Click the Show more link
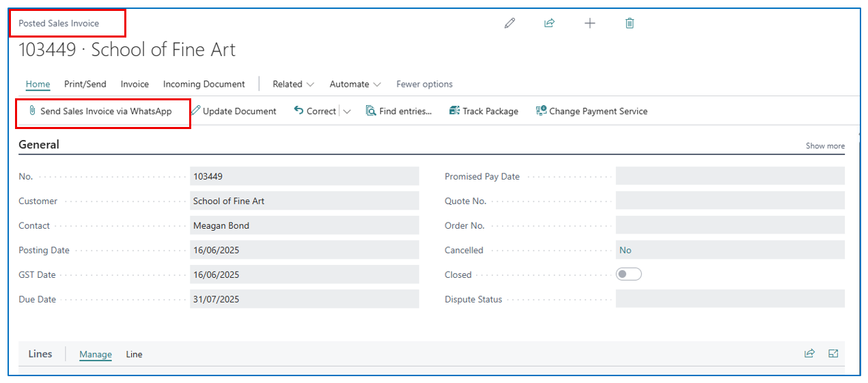The image size is (868, 383). (x=825, y=146)
